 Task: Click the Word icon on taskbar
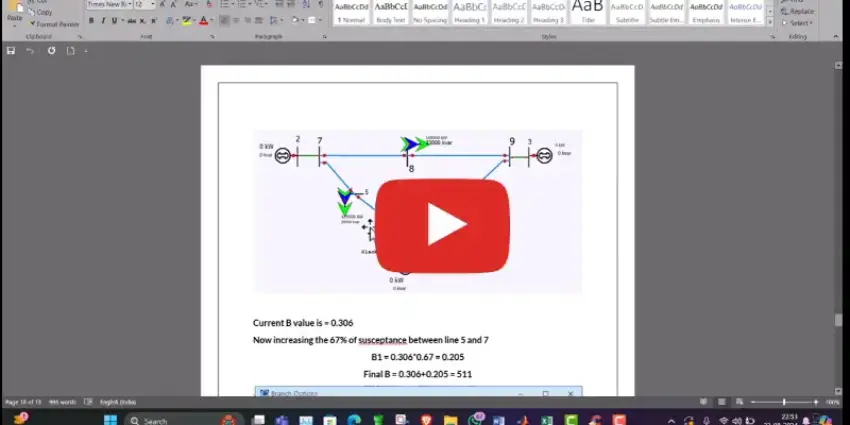coord(499,420)
